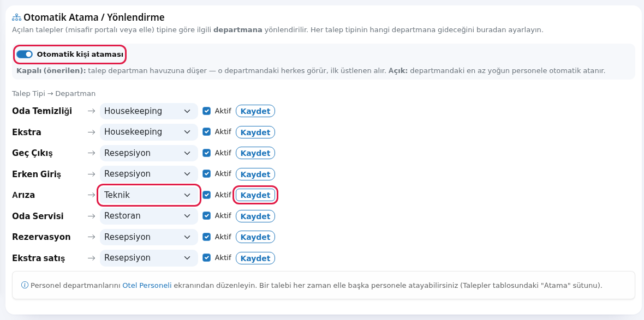Click Kaydet in the Ekstra row
The height and width of the screenshot is (320, 644).
[x=255, y=132]
